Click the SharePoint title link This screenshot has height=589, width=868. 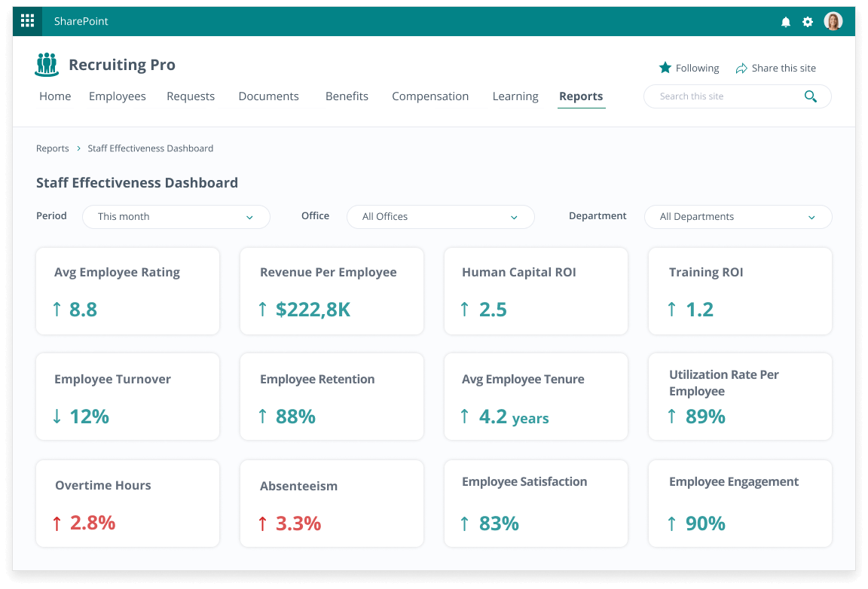pyautogui.click(x=81, y=21)
